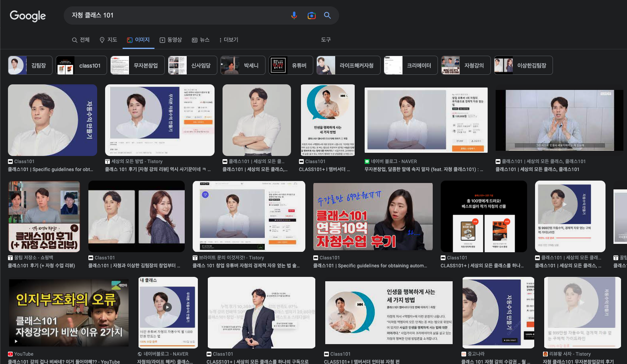This screenshot has width=627, height=364.
Task: Open link 무자본창업, 달콤한 말에 속지 말자
Action: pos(424,169)
